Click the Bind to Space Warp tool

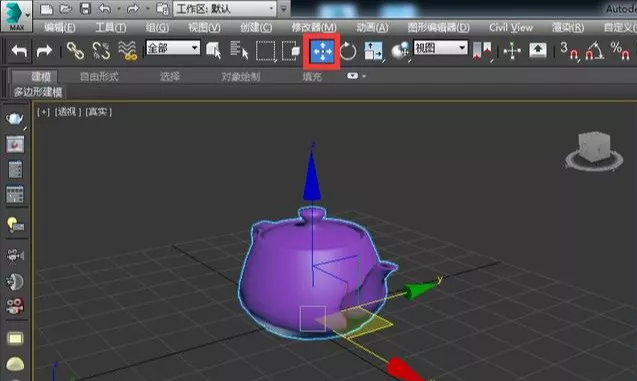[x=127, y=51]
